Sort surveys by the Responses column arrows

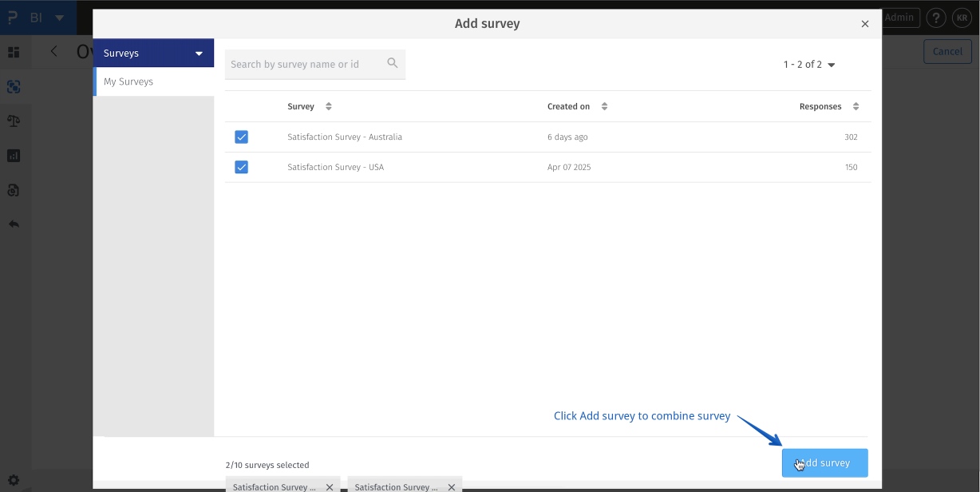(856, 105)
